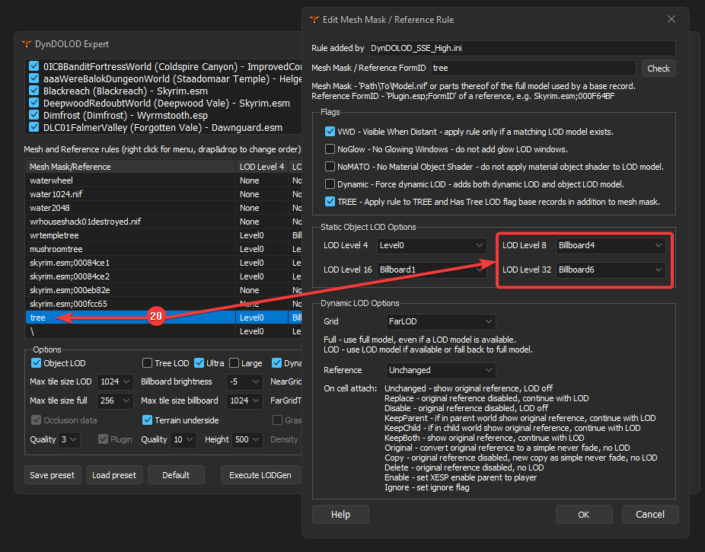
Task: Enable the NoGlow flag checkbox
Action: tap(330, 149)
